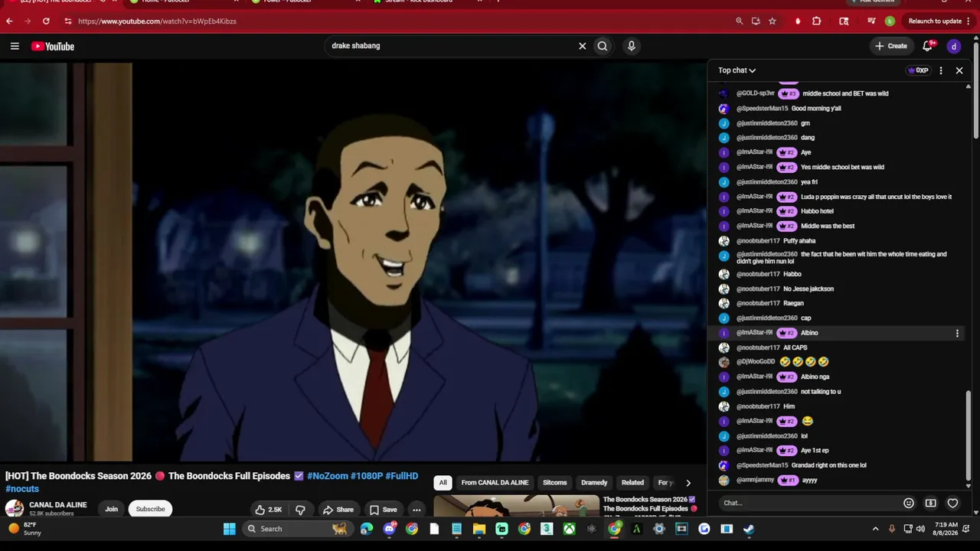Image resolution: width=980 pixels, height=551 pixels.
Task: Like the video with 2.5K likes
Action: coord(269,510)
